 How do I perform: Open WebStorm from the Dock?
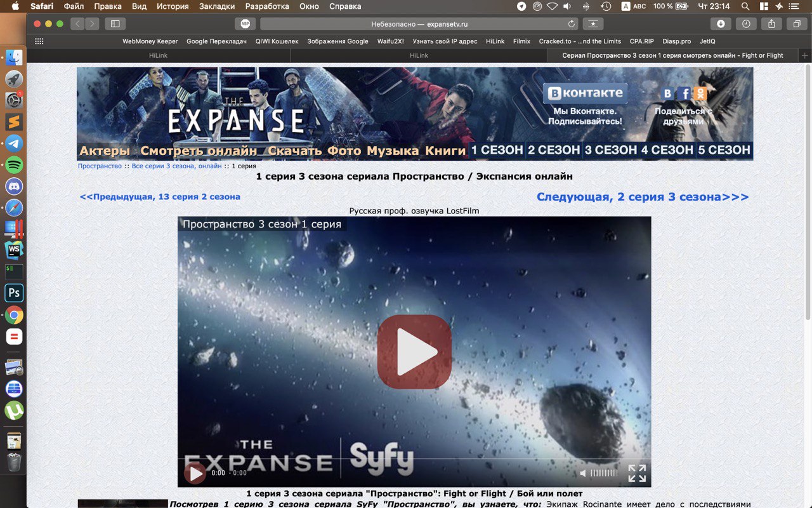tap(14, 250)
